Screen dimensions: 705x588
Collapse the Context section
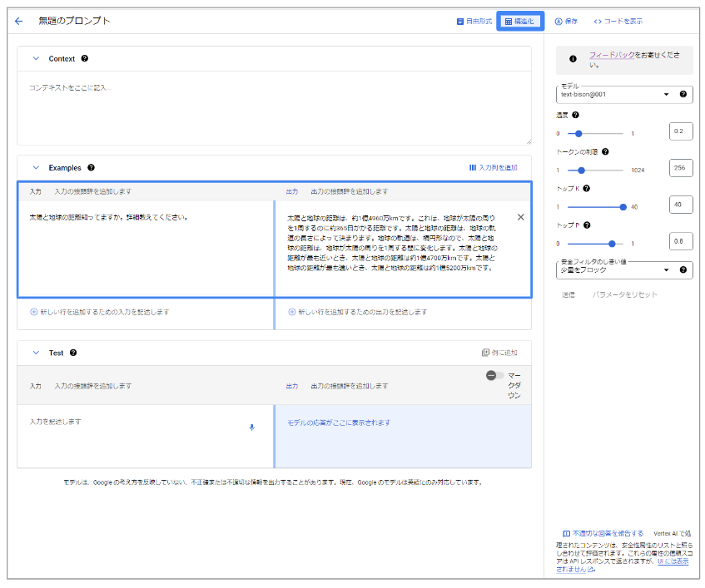[x=36, y=59]
